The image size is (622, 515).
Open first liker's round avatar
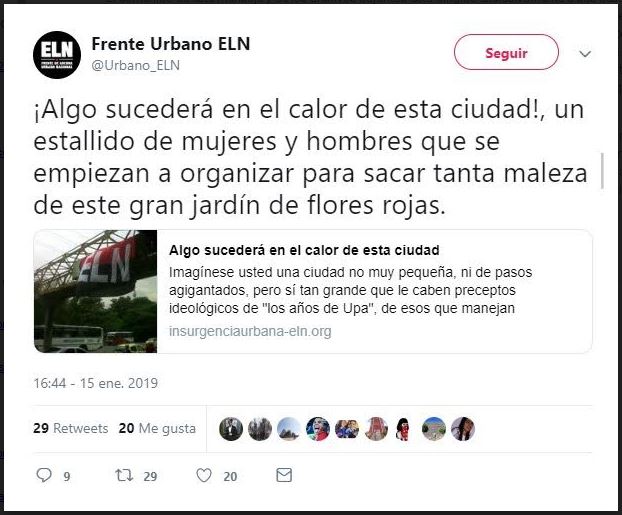click(231, 429)
